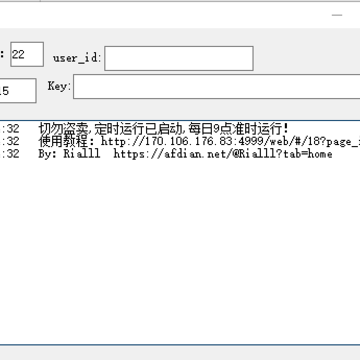Click the Key input field
360x360 pixels.
(x=217, y=87)
